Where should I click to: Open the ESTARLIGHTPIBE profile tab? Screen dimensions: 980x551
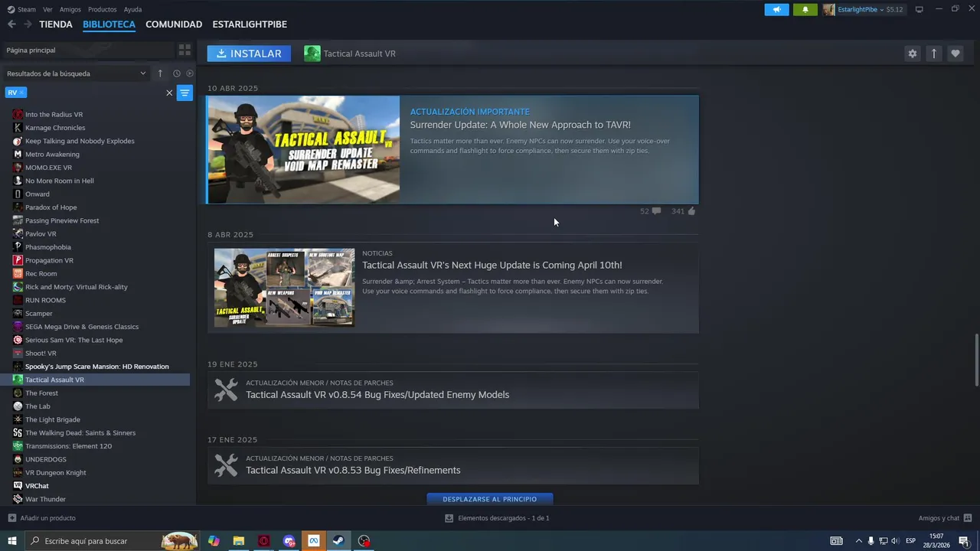click(x=250, y=24)
